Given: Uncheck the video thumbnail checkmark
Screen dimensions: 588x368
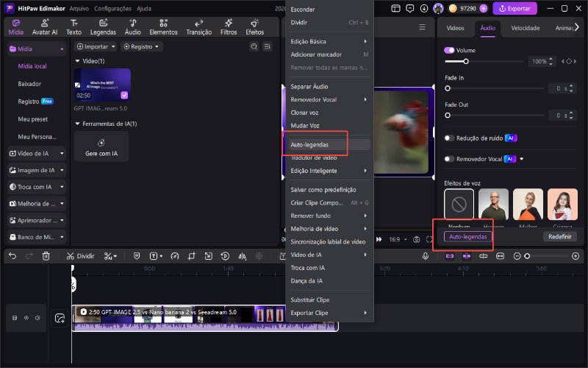Looking at the screenshot, I should (124, 96).
